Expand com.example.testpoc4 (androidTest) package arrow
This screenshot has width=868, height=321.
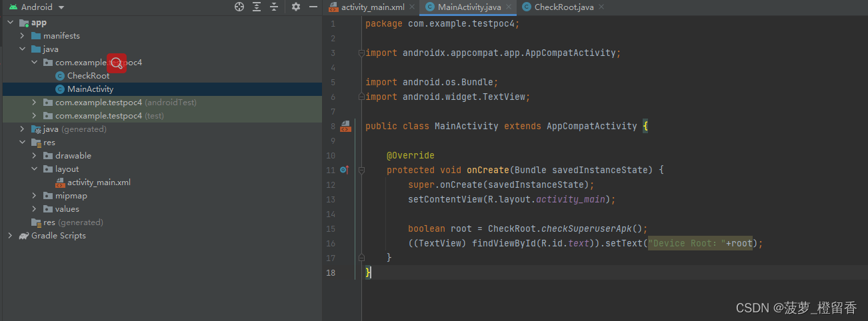(35, 103)
